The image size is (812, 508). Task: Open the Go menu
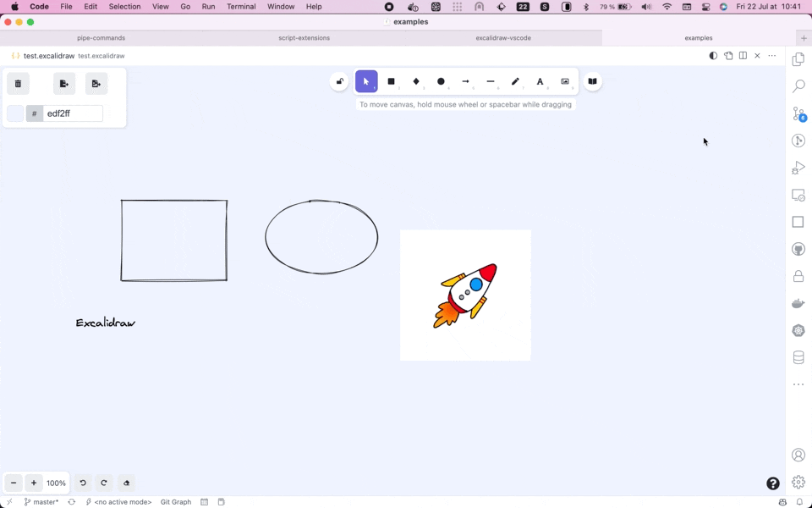tap(185, 7)
